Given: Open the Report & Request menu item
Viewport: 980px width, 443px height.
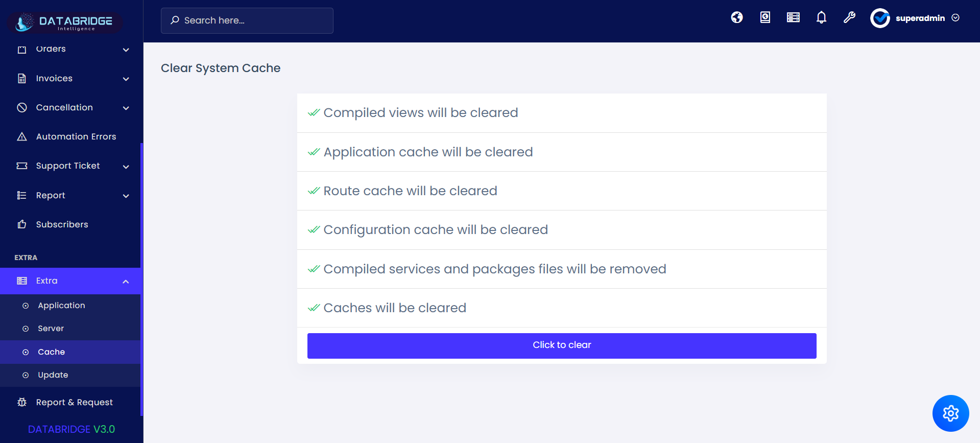Looking at the screenshot, I should [x=71, y=402].
